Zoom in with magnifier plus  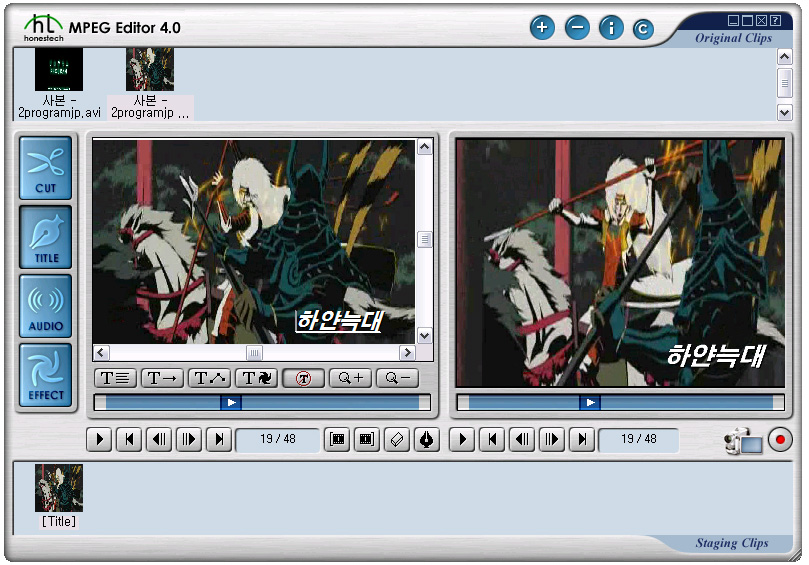point(350,378)
